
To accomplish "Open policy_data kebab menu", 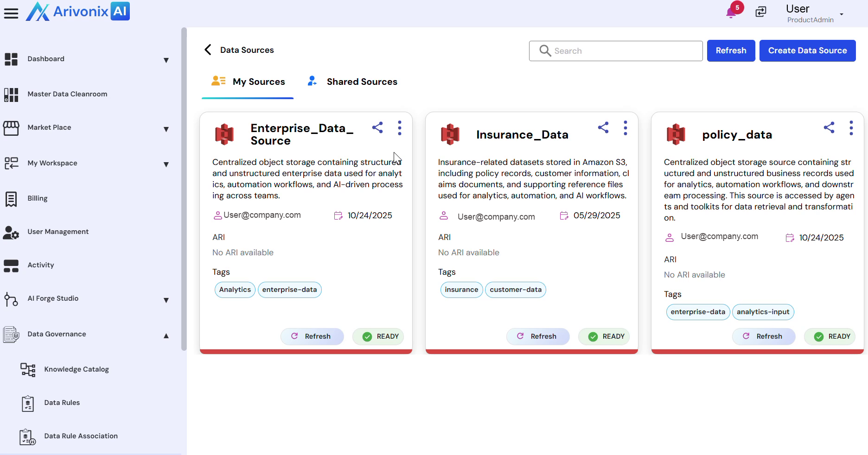I will pos(851,128).
